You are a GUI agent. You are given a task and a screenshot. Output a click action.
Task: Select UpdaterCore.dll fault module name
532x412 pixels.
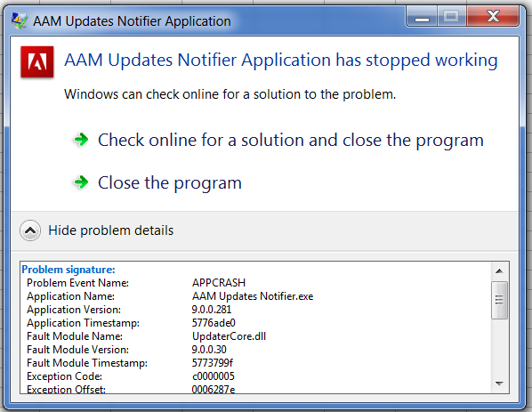229,336
